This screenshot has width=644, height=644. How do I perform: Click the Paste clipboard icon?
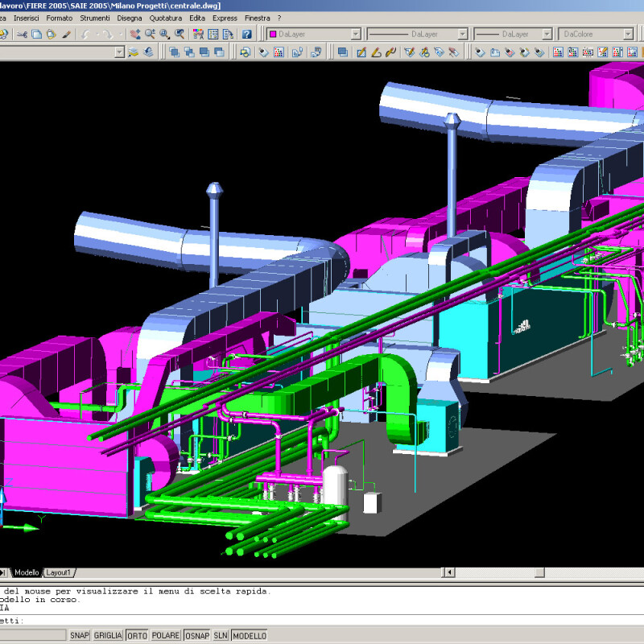pyautogui.click(x=51, y=34)
